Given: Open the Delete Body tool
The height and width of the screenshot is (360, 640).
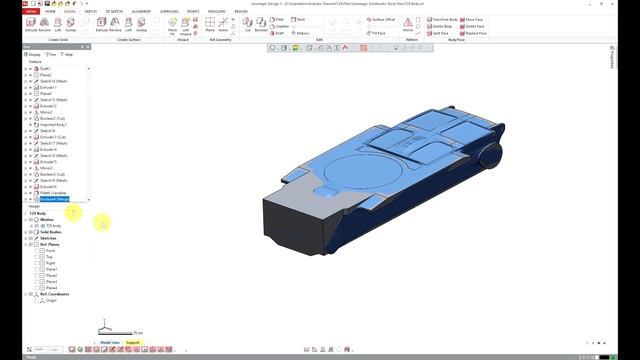Looking at the screenshot, I should 439,27.
